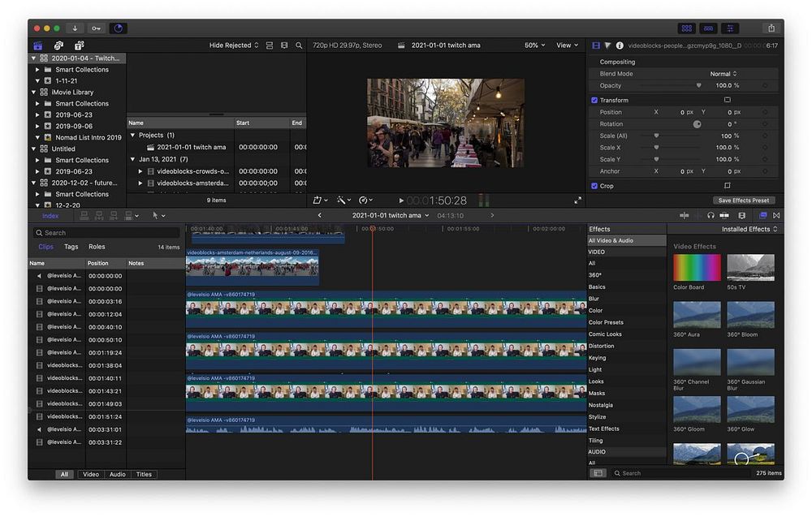Screen dimensions: 812x517
Task: Open the Hide Rejected filter dropdown
Action: click(234, 45)
